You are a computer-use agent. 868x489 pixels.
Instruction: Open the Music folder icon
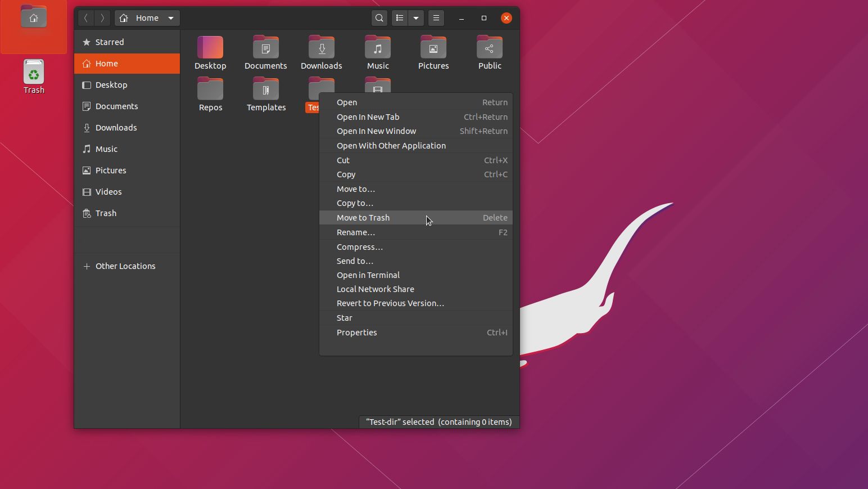(x=377, y=48)
